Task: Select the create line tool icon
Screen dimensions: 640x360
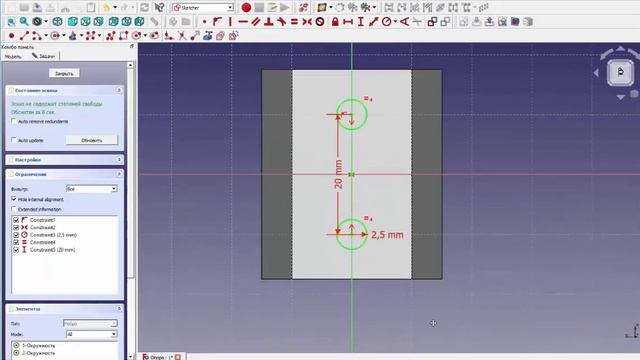Action: (24, 36)
